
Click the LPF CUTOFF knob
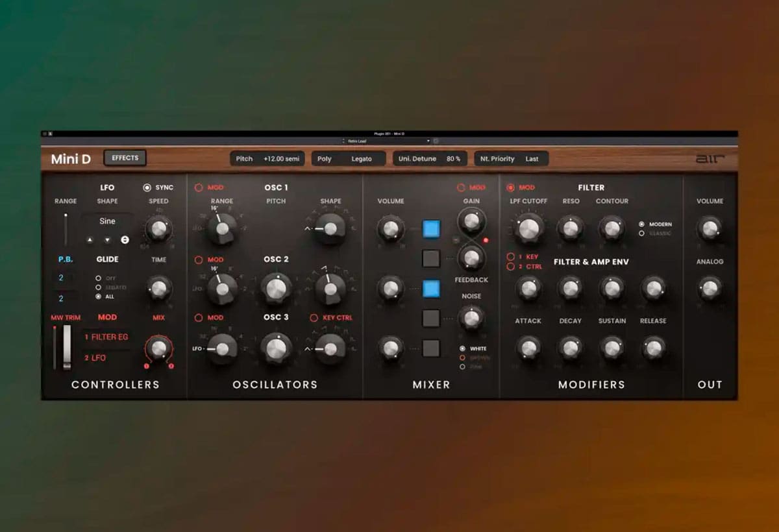529,228
